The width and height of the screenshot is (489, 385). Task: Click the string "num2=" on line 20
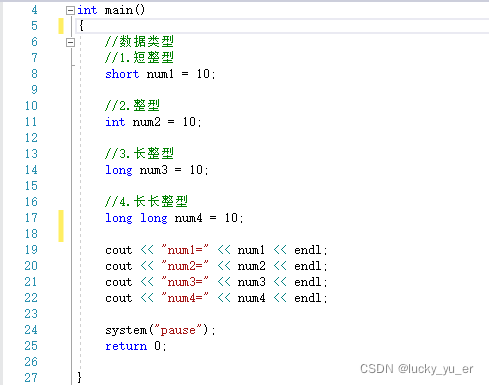click(185, 266)
